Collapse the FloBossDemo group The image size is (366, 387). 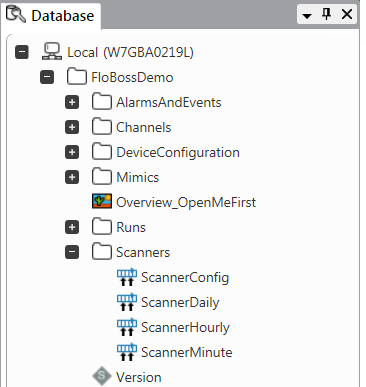(x=47, y=77)
